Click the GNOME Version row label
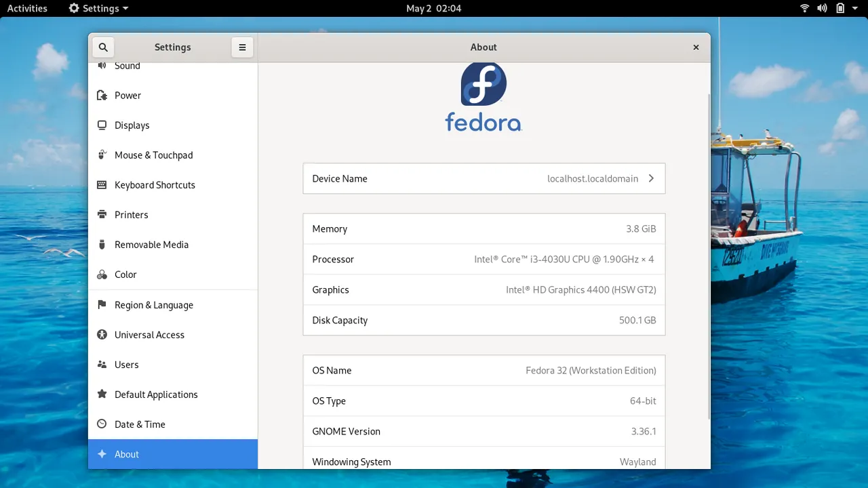The image size is (868, 488). coord(346,432)
